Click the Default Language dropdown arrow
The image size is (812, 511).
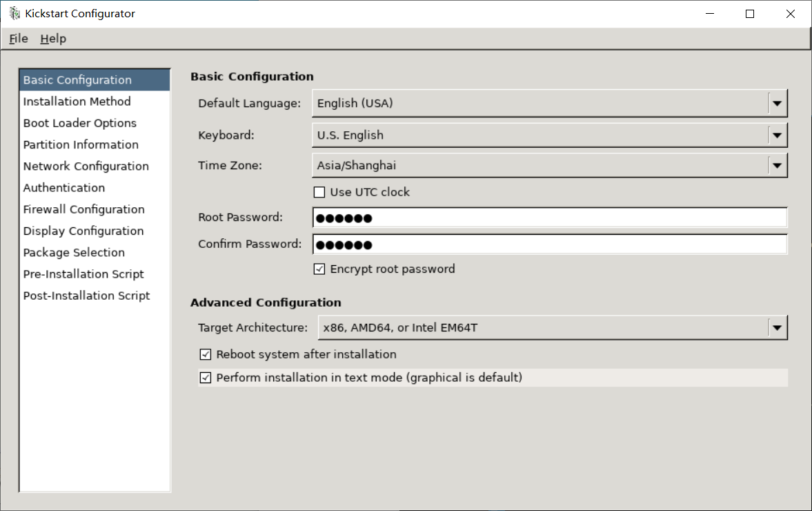777,103
